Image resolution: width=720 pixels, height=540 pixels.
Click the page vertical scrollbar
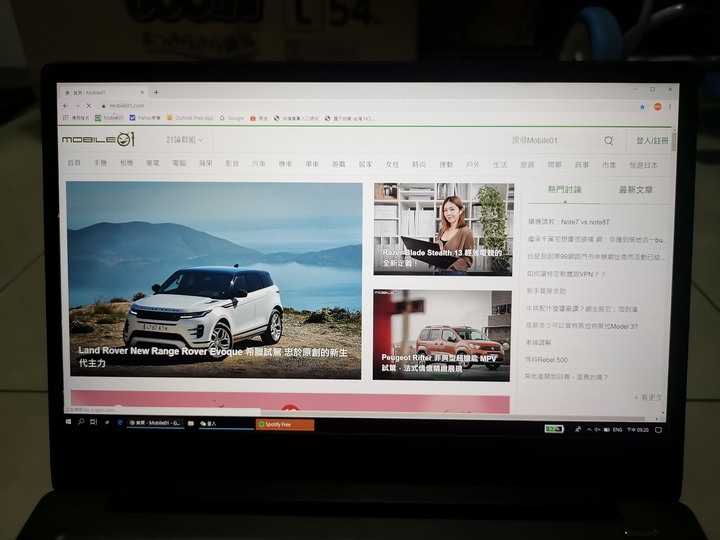click(673, 141)
